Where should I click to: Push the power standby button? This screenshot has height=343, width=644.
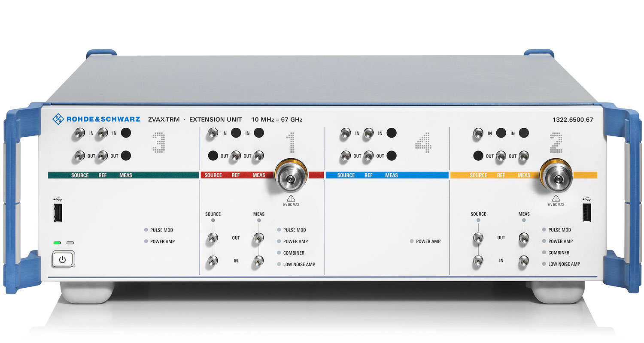pyautogui.click(x=63, y=259)
